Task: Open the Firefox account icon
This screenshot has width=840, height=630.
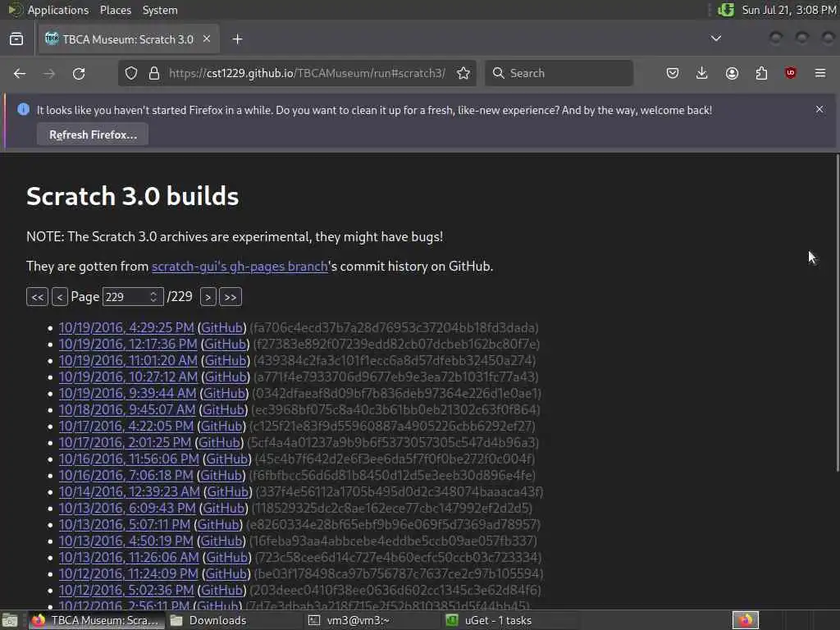Action: (x=732, y=73)
